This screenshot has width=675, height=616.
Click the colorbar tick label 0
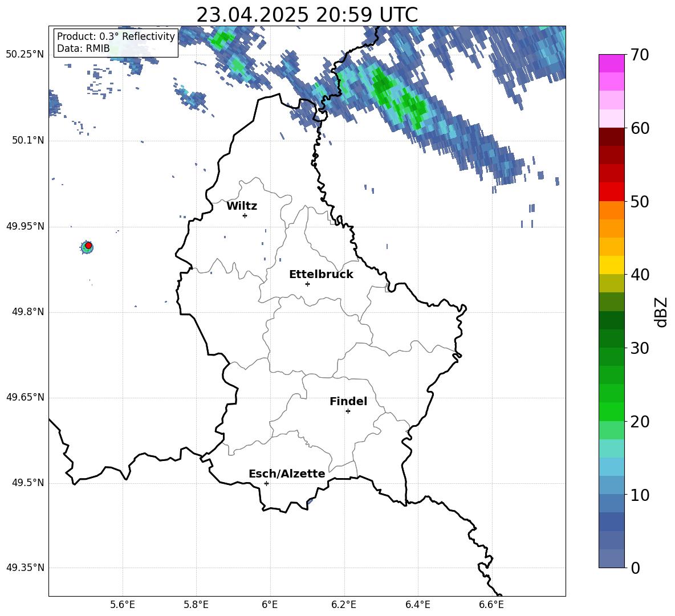click(635, 568)
